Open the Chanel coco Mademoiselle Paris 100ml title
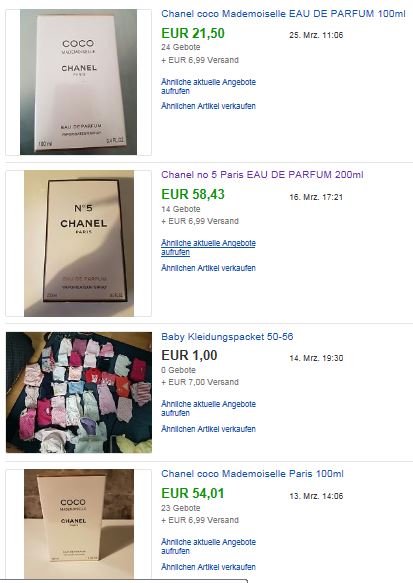 (252, 474)
